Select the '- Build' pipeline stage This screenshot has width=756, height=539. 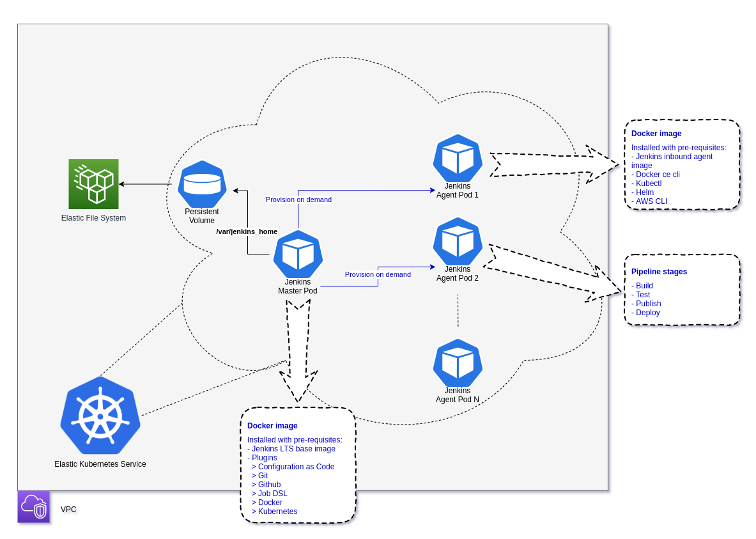point(642,286)
